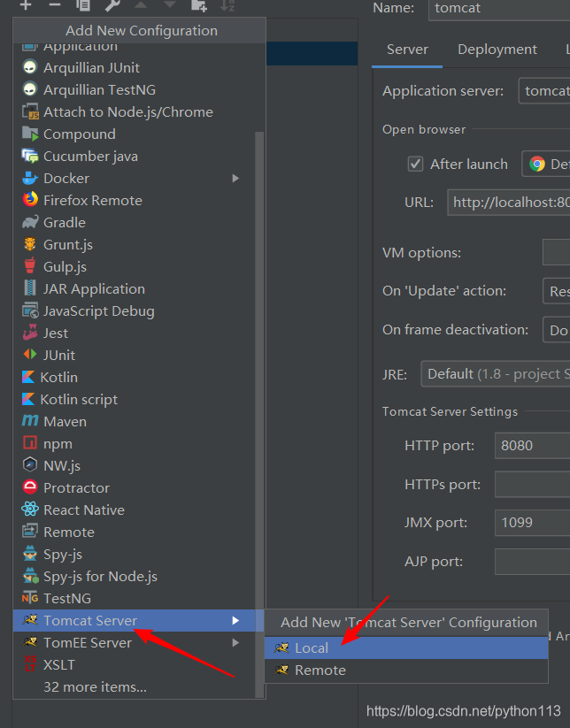Click the Add New Configuration plus button
This screenshot has width=570, height=728.
[x=26, y=5]
